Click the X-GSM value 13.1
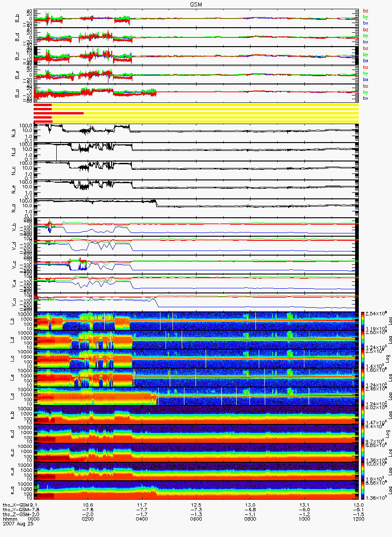 [304, 505]
